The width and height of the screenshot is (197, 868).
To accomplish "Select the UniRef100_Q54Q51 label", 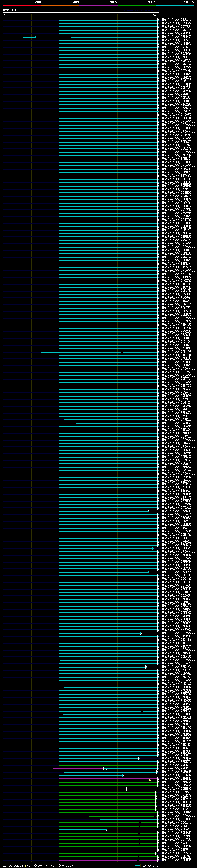I will (177, 609).
